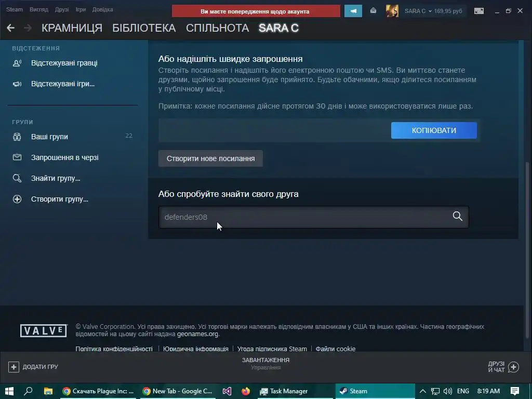Switch to Big Picture mode icon
This screenshot has height=399, width=532.
[479, 11]
